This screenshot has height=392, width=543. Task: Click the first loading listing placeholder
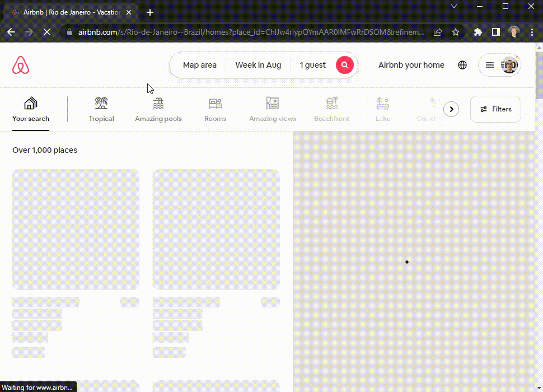(x=76, y=229)
